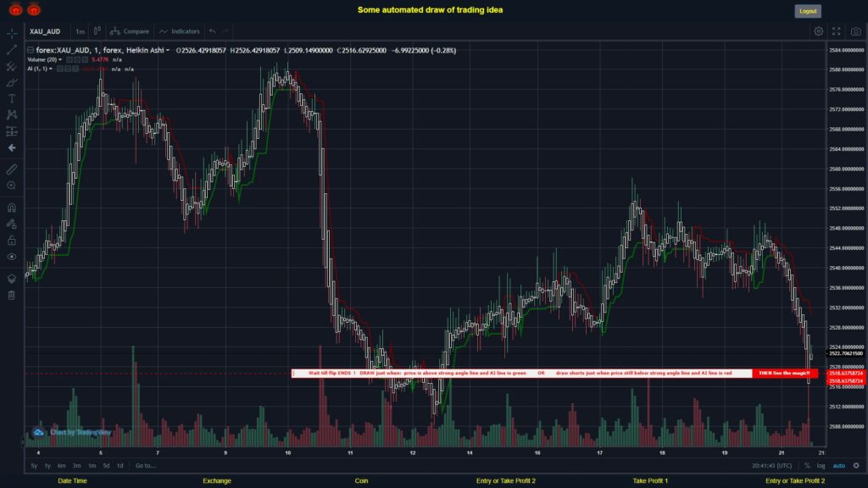The height and width of the screenshot is (488, 868).
Task: Remove Volume indicator via its last legend icon
Action: point(85,60)
